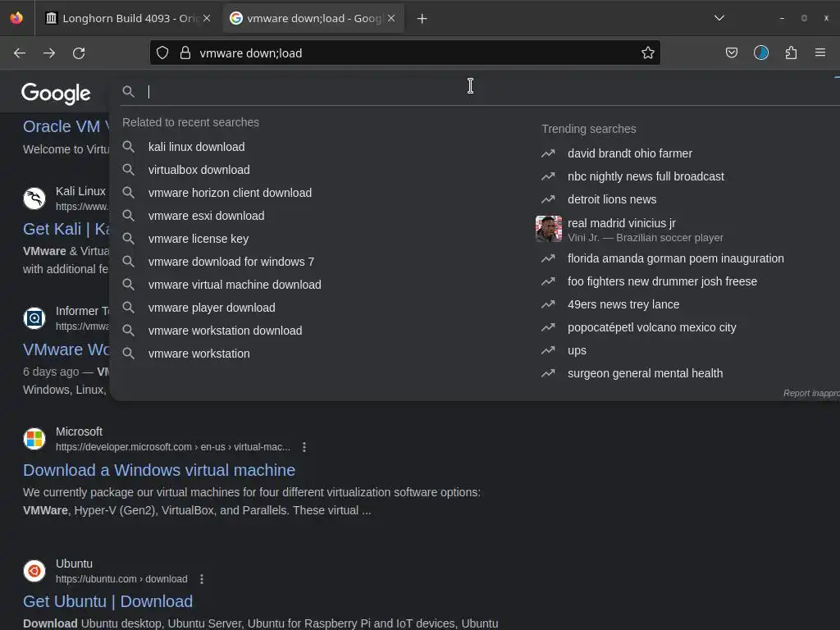Open the tracking protection shield icon
The width and height of the screenshot is (840, 630).
tap(162, 52)
